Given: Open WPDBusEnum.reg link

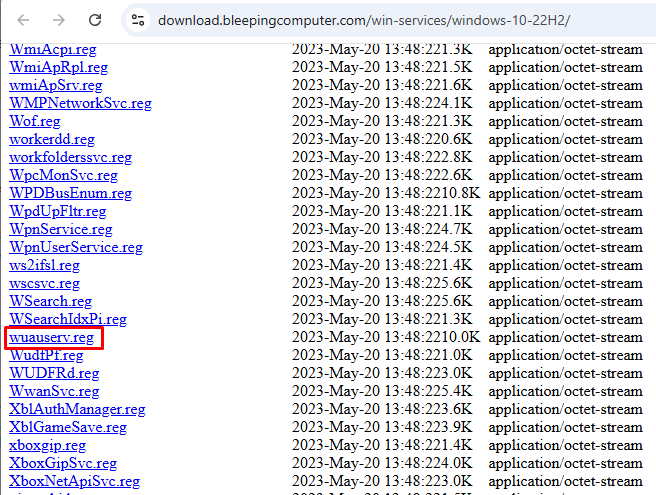Looking at the screenshot, I should [x=71, y=193].
